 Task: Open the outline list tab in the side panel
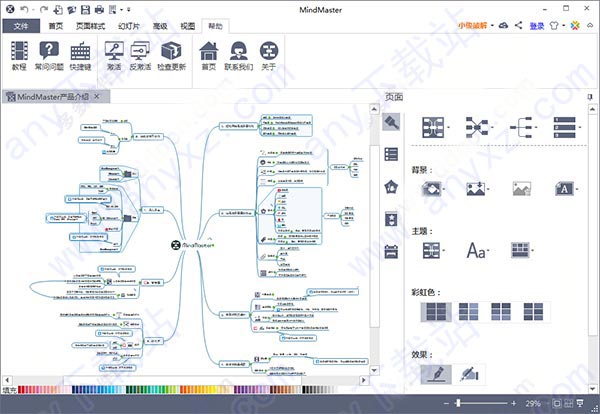391,154
